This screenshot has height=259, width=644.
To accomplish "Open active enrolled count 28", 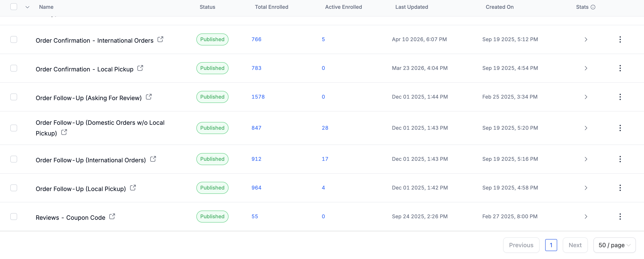I will tap(325, 128).
